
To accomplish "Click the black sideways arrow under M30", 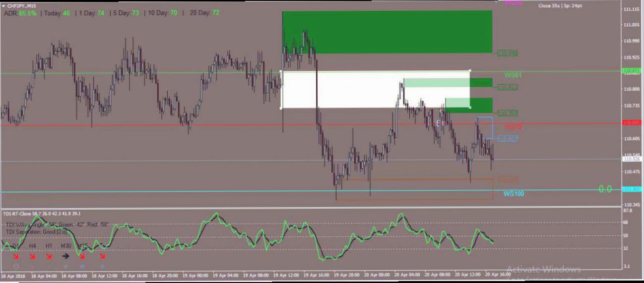I will click(x=65, y=257).
